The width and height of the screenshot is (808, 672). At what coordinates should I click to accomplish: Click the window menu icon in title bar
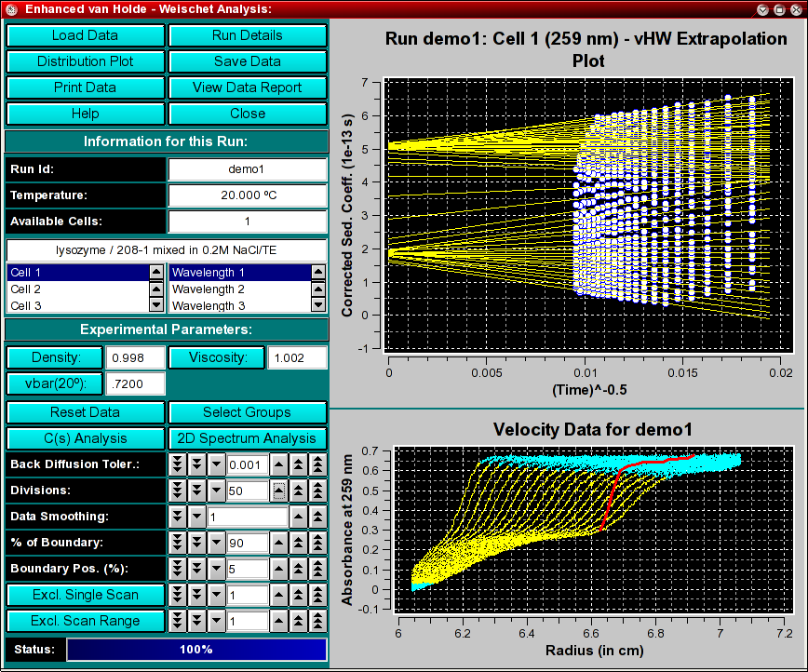click(12, 9)
